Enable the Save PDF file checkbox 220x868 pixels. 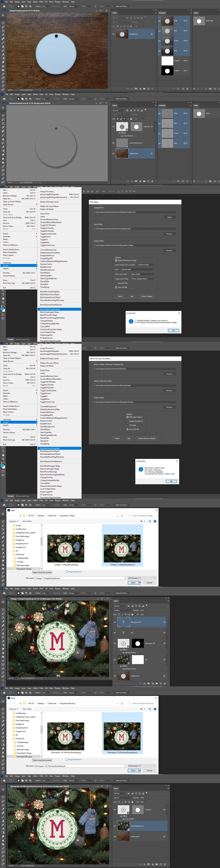(x=116, y=283)
